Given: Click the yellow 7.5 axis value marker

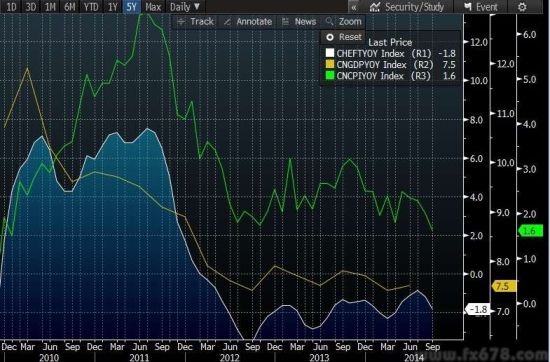Looking at the screenshot, I should tap(504, 286).
